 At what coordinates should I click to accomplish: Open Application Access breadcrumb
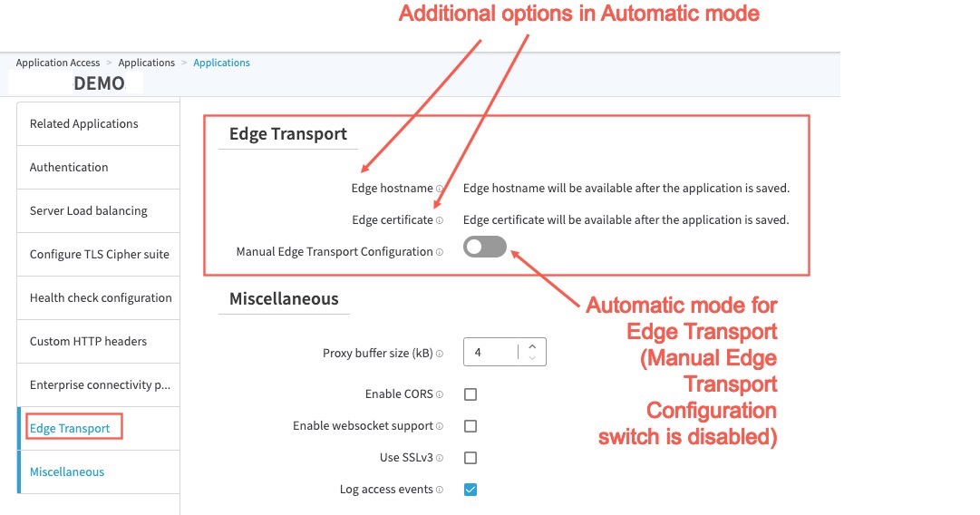click(58, 63)
